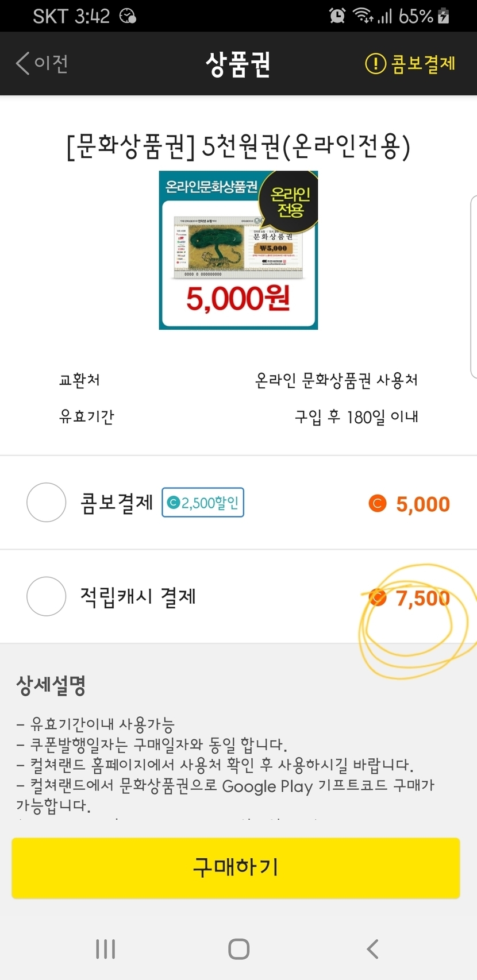The width and height of the screenshot is (477, 980).
Task: Tap the Wi-Fi status bar icon
Action: point(363,16)
